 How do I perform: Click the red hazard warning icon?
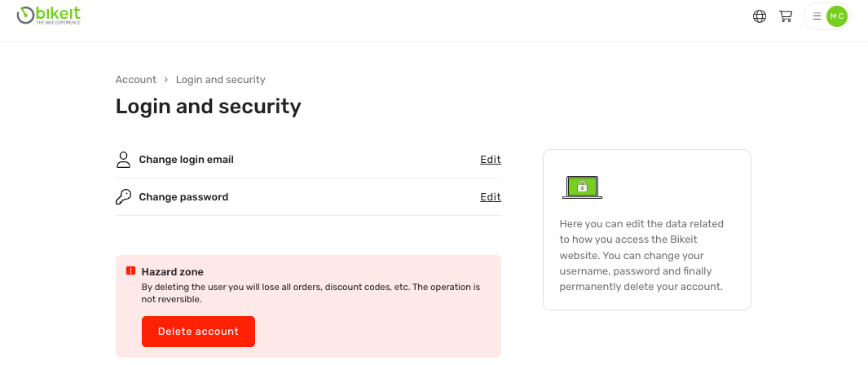(130, 271)
